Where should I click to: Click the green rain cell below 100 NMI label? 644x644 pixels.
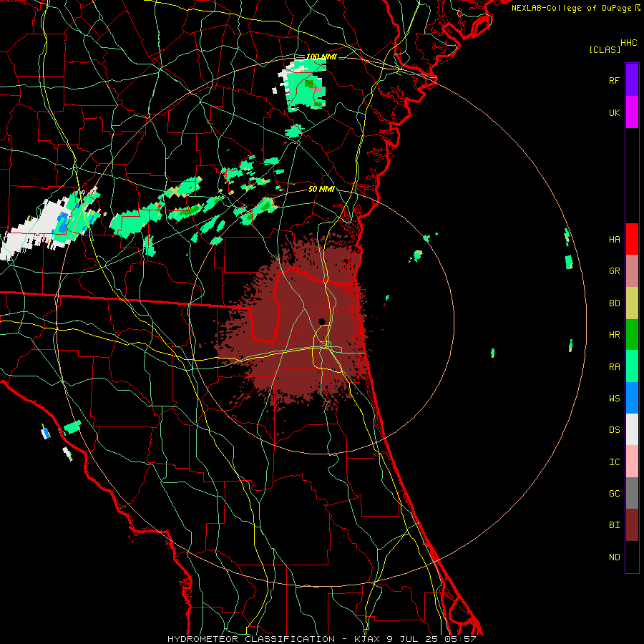click(306, 84)
